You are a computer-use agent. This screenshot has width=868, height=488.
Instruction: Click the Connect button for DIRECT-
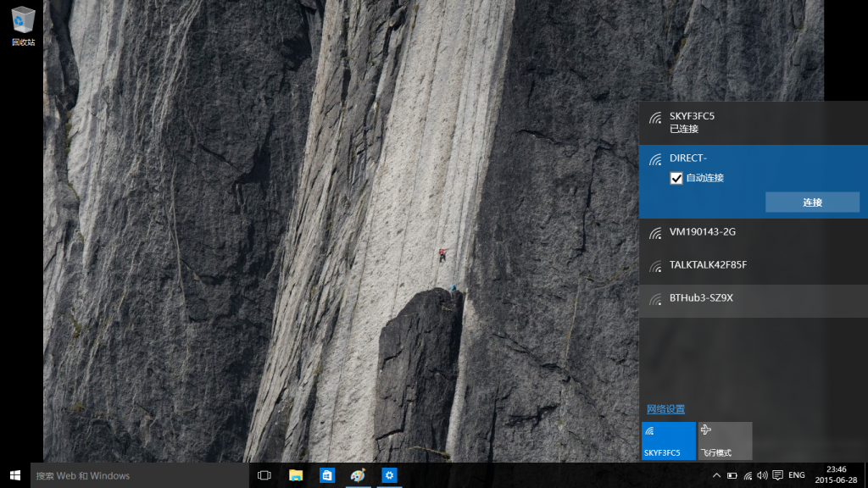812,202
